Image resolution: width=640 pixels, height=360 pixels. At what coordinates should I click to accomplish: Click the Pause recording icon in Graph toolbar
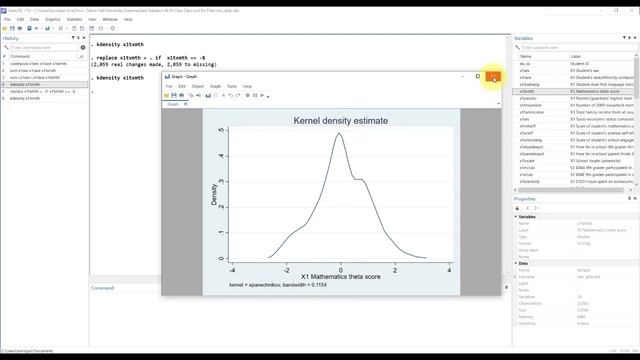point(255,96)
